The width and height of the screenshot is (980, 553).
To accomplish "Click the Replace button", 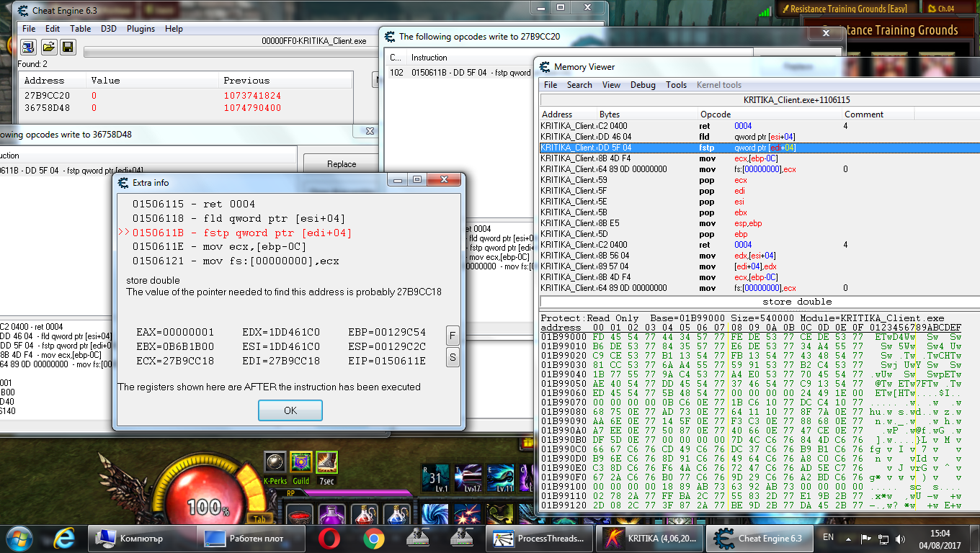I will (342, 164).
